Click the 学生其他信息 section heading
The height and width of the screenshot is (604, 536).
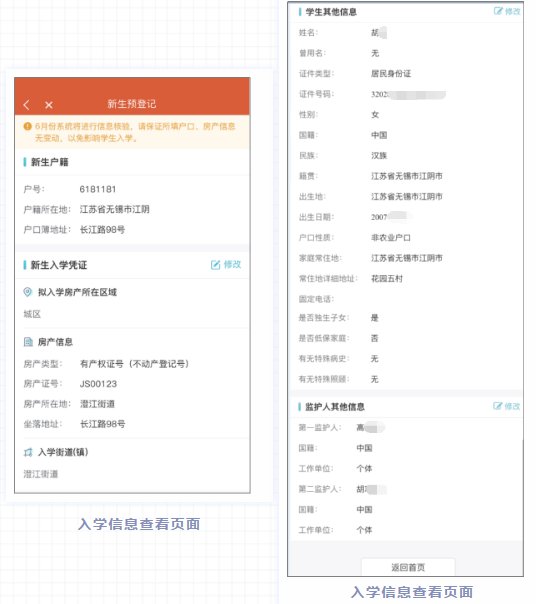[331, 12]
